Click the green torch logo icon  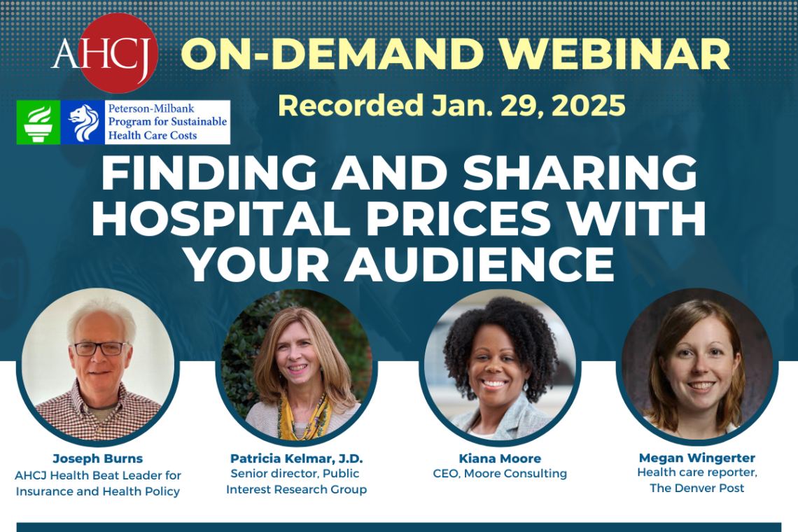38,122
